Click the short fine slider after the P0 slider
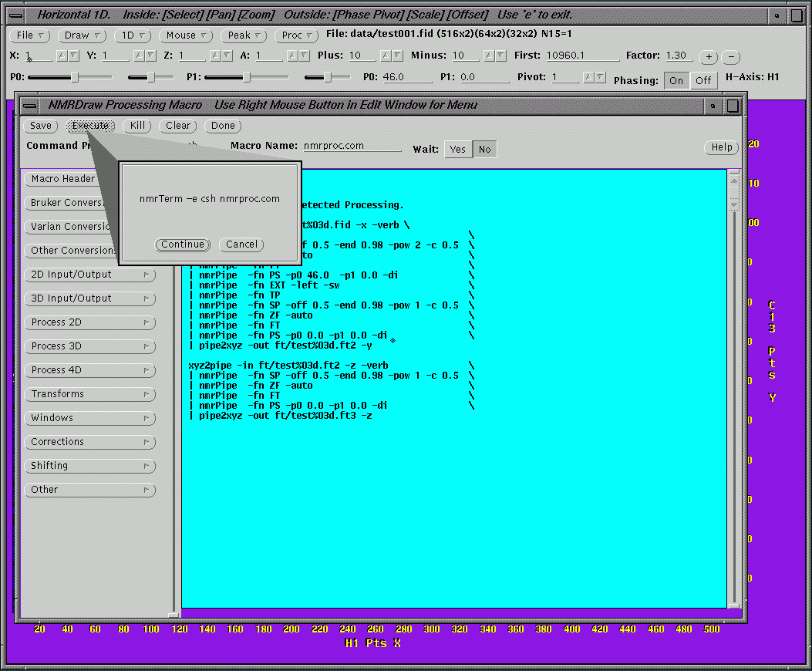Screen dimensions: 812x671 pos(150,77)
